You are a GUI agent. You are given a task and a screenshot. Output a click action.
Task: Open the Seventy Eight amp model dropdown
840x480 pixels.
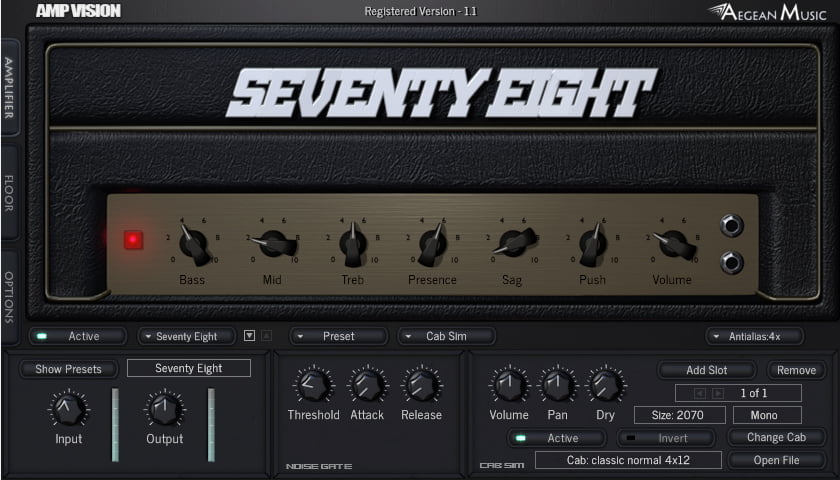coord(186,336)
